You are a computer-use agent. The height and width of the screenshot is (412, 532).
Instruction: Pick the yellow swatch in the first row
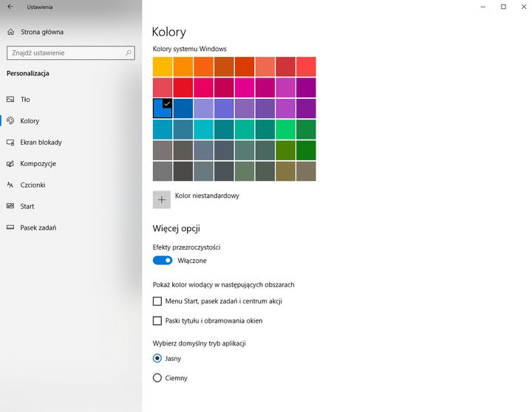163,66
